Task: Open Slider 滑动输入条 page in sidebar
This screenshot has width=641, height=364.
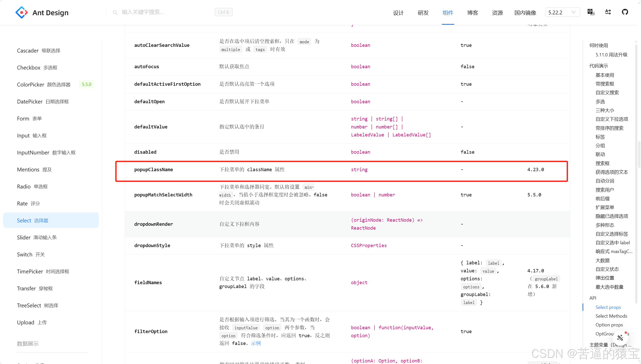Action: (x=37, y=237)
